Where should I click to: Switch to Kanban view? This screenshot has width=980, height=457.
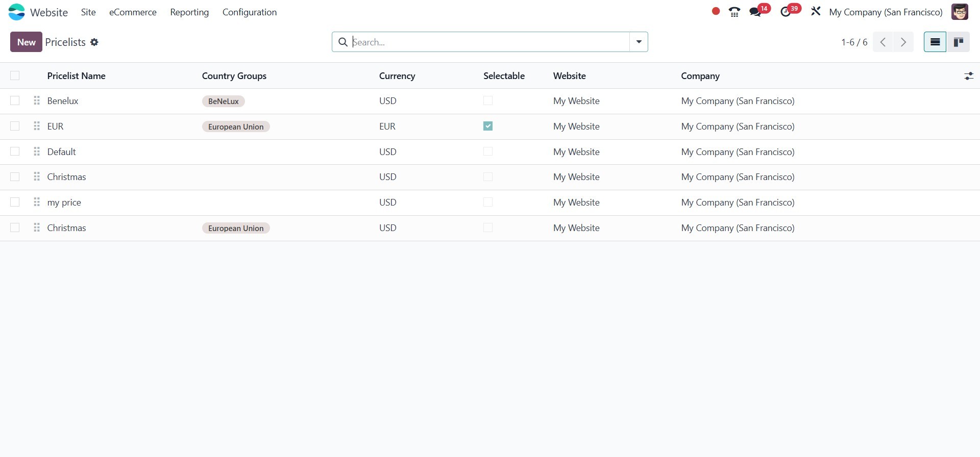959,42
